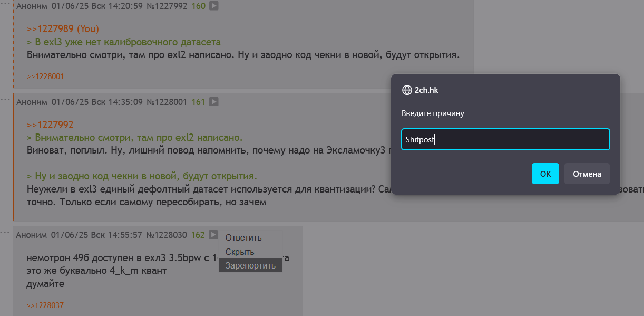
Task: Click the three-dots icon beside post №1228030
Action: coord(6,232)
